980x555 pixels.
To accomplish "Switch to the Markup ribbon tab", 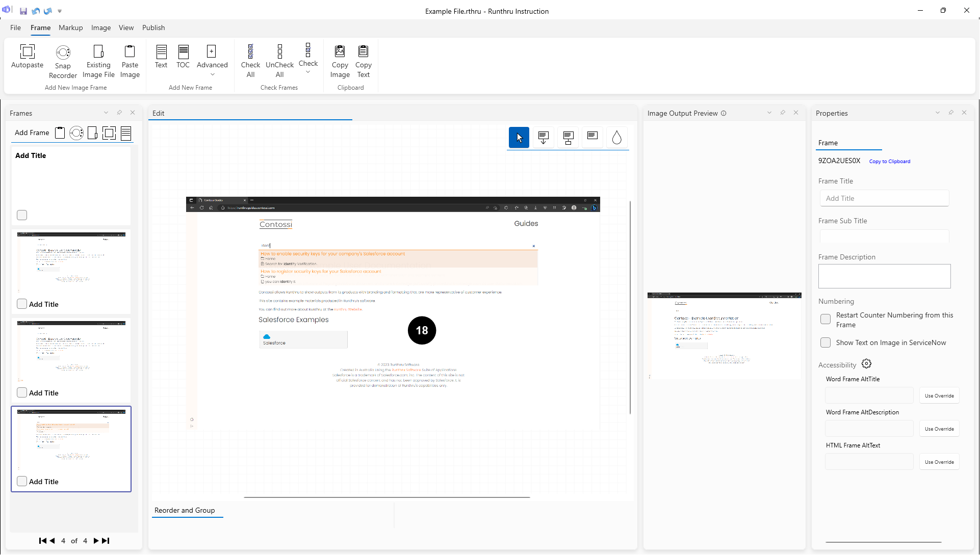I will (70, 28).
